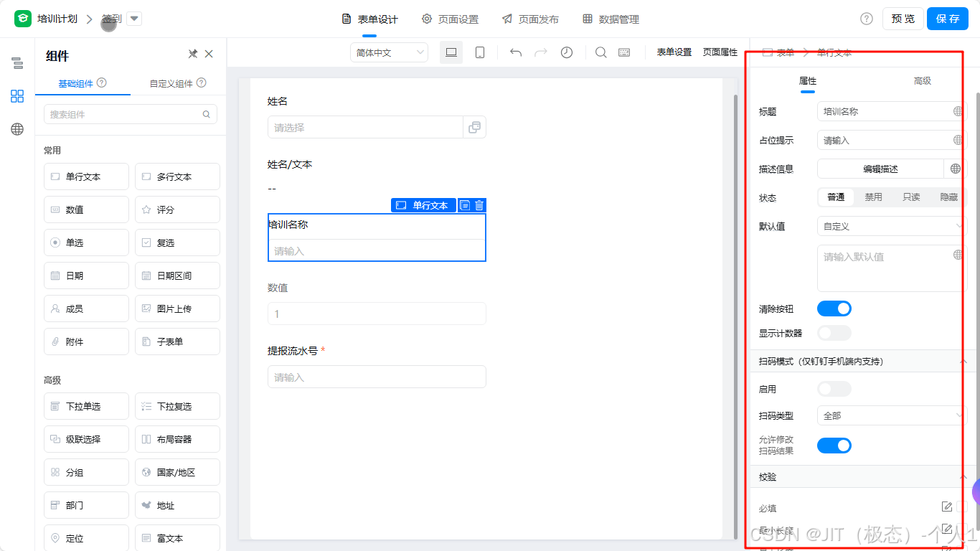Click the search magnifier in toolbar
The image size is (980, 551).
point(601,52)
